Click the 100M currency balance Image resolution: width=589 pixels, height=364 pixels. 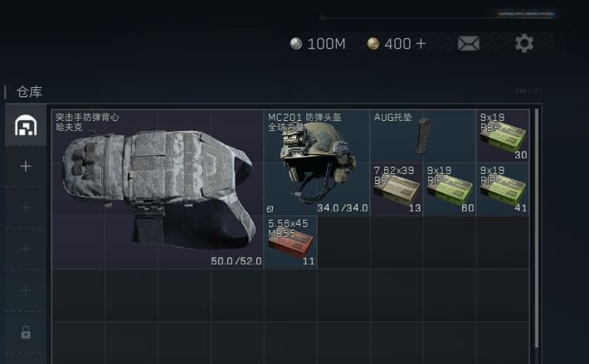pyautogui.click(x=326, y=44)
